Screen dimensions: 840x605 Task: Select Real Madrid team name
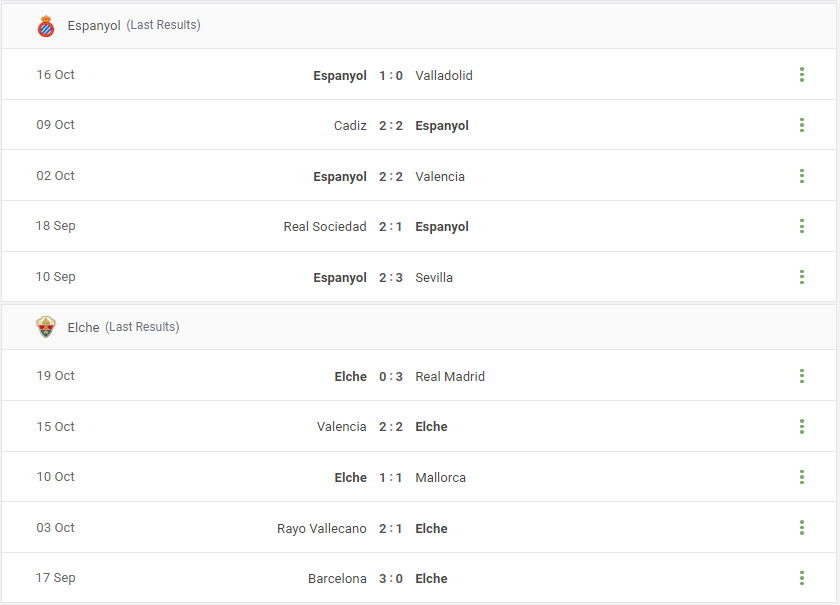click(x=450, y=377)
